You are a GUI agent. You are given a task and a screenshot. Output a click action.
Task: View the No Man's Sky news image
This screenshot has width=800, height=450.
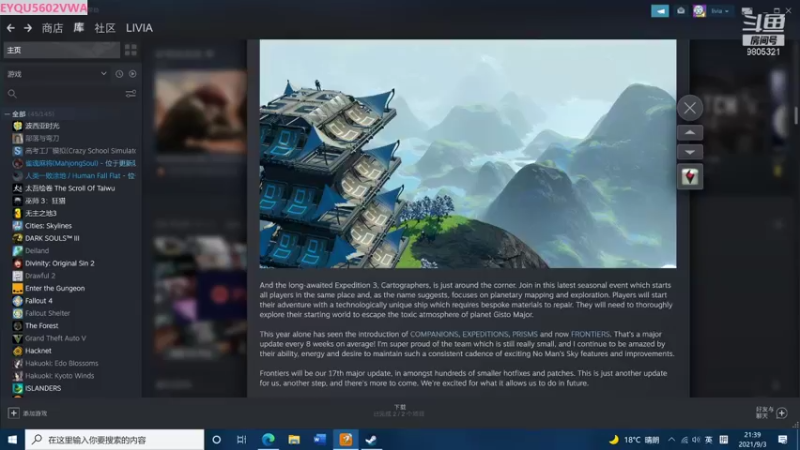click(468, 154)
